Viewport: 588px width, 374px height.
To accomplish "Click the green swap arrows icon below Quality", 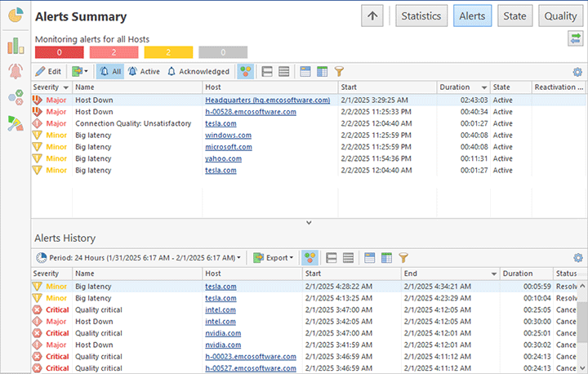I will tap(575, 39).
